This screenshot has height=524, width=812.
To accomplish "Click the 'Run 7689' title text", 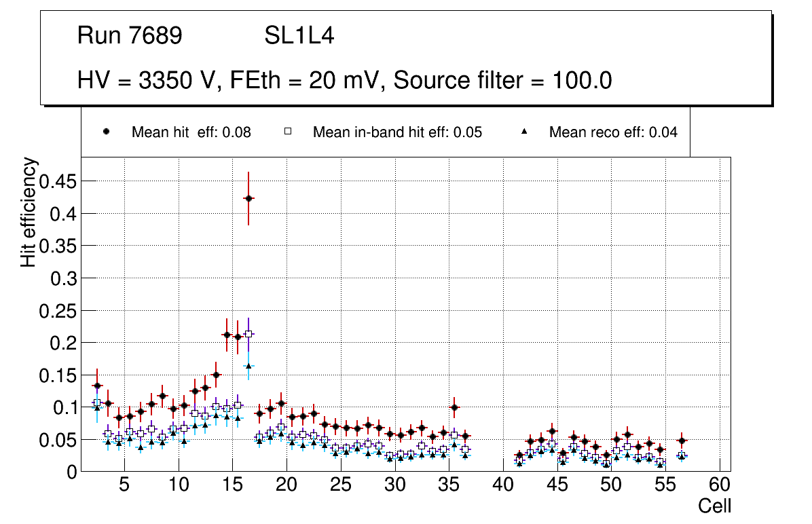I will point(130,36).
